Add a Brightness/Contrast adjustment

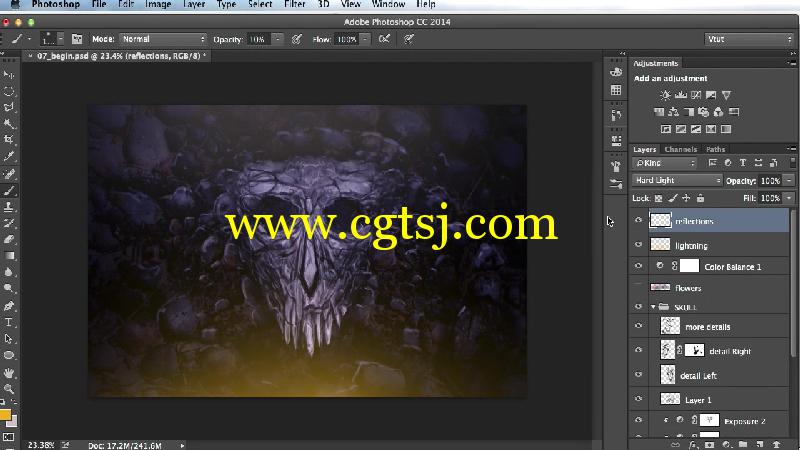tap(665, 95)
